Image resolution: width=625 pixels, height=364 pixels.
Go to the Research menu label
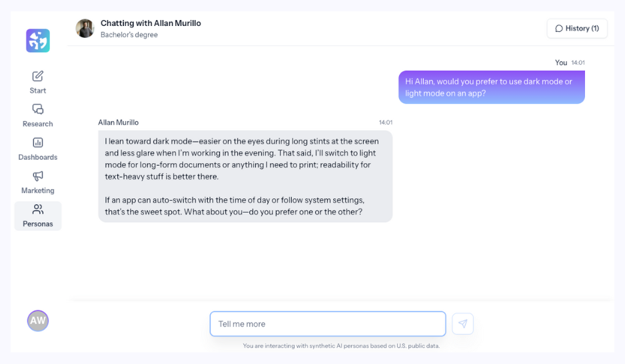point(38,124)
